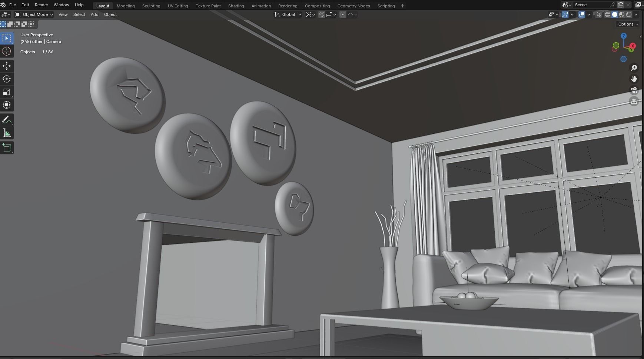This screenshot has width=644, height=359.
Task: Toggle X-Ray mode
Action: pos(598,14)
